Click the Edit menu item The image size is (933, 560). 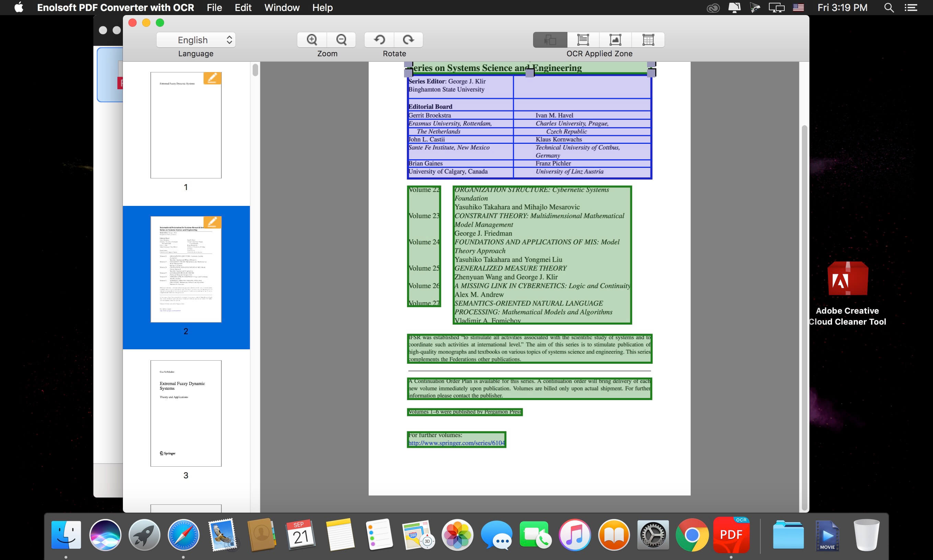point(242,8)
